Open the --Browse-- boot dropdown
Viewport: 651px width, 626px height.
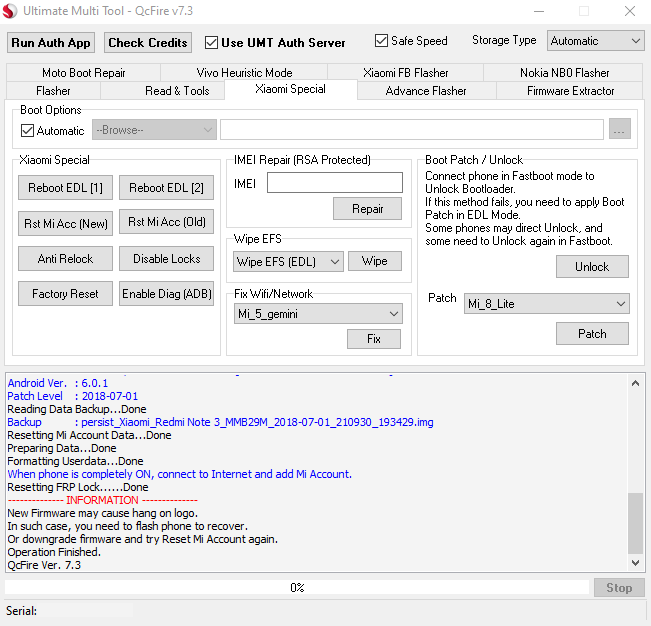click(x=154, y=130)
